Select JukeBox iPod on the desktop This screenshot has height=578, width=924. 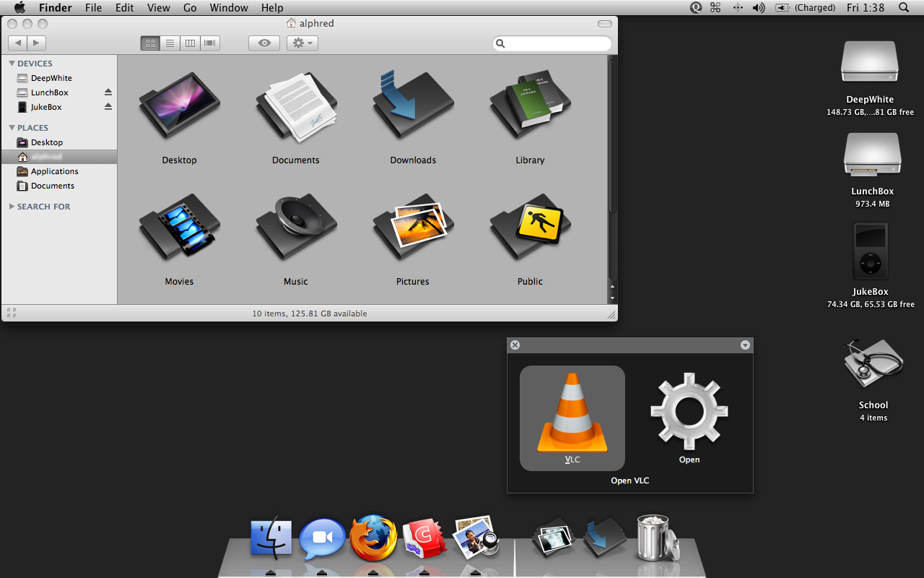(x=871, y=251)
